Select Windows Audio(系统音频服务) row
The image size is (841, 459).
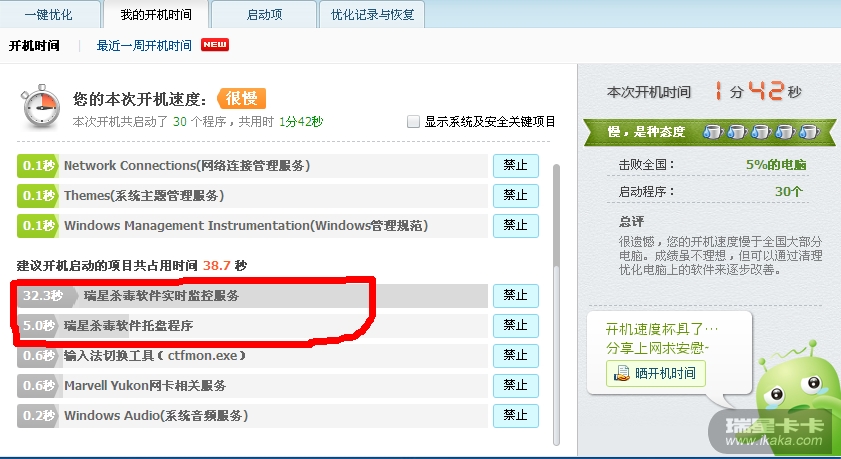click(x=252, y=416)
